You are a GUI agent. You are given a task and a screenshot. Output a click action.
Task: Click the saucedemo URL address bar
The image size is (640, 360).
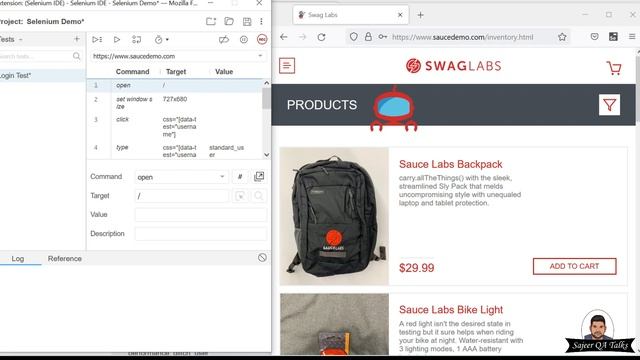coord(462,37)
